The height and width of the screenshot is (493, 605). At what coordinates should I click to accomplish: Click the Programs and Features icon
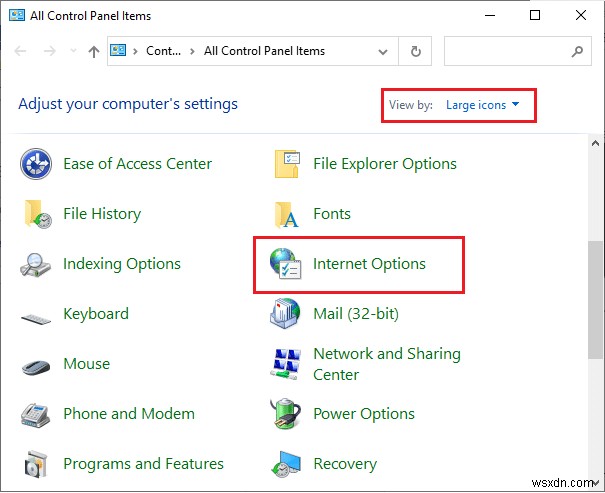[x=36, y=464]
